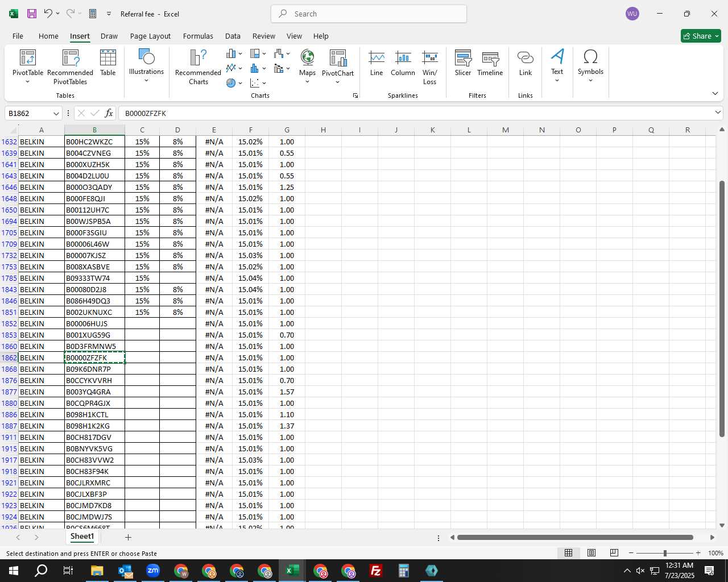Switch to the Draw tab

pyautogui.click(x=109, y=36)
